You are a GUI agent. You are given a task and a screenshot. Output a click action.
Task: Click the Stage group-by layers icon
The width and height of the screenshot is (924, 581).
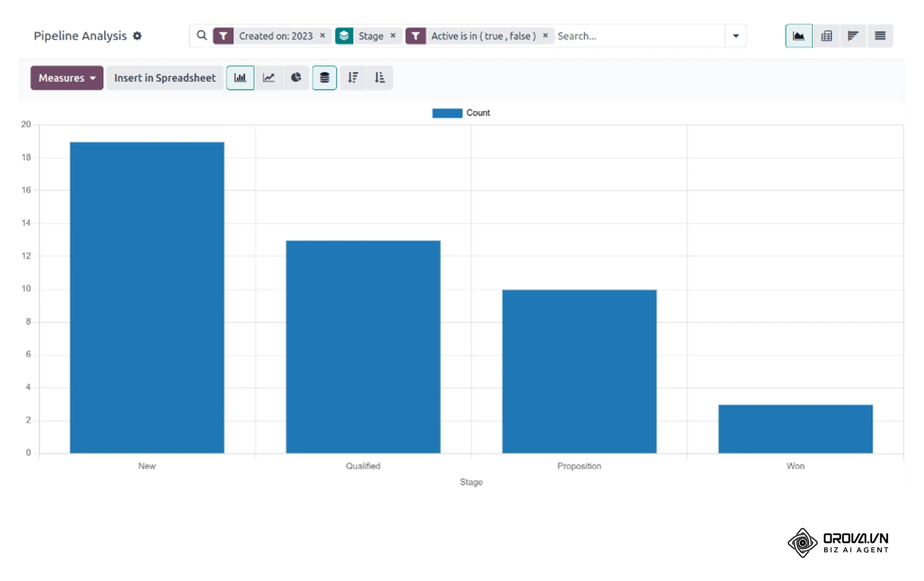[344, 36]
